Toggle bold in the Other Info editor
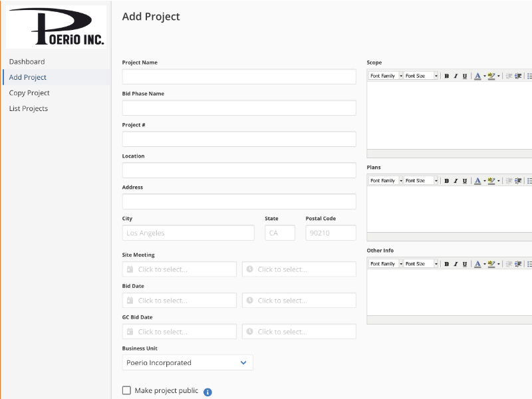Viewport: 532px width, 399px height. click(446, 263)
